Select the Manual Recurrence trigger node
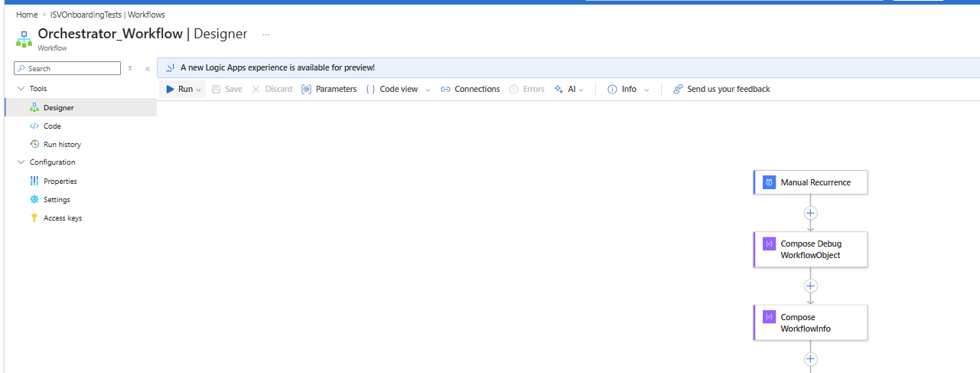 811,182
